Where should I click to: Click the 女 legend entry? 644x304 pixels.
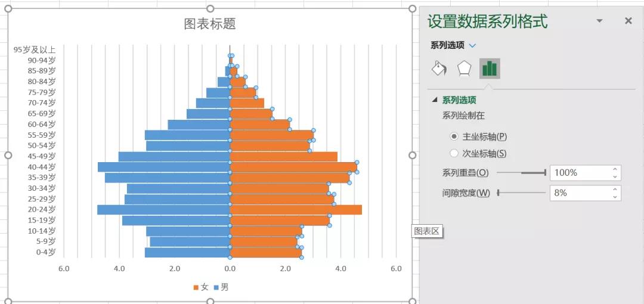click(x=201, y=287)
